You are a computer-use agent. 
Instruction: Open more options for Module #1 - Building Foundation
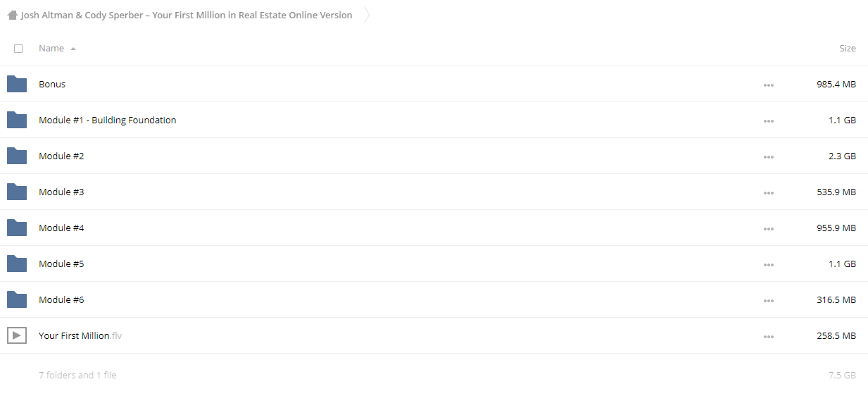click(768, 121)
